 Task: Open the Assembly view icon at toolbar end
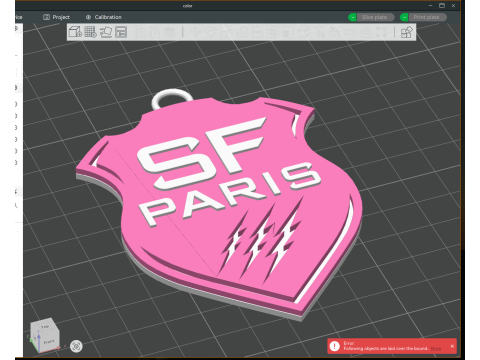tap(407, 32)
